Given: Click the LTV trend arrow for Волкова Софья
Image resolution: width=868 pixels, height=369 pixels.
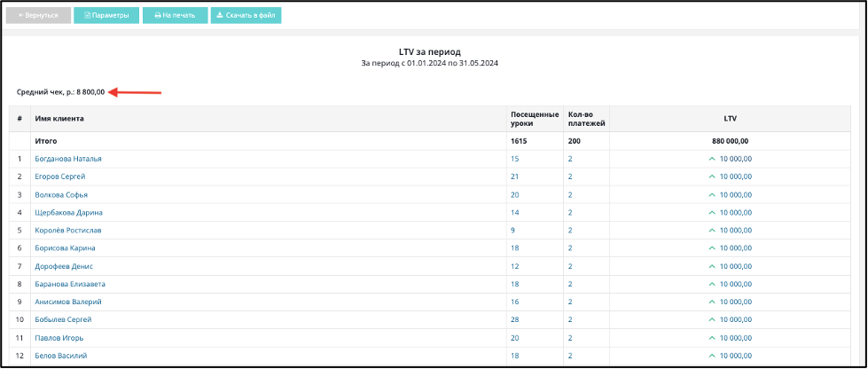Looking at the screenshot, I should click(713, 195).
